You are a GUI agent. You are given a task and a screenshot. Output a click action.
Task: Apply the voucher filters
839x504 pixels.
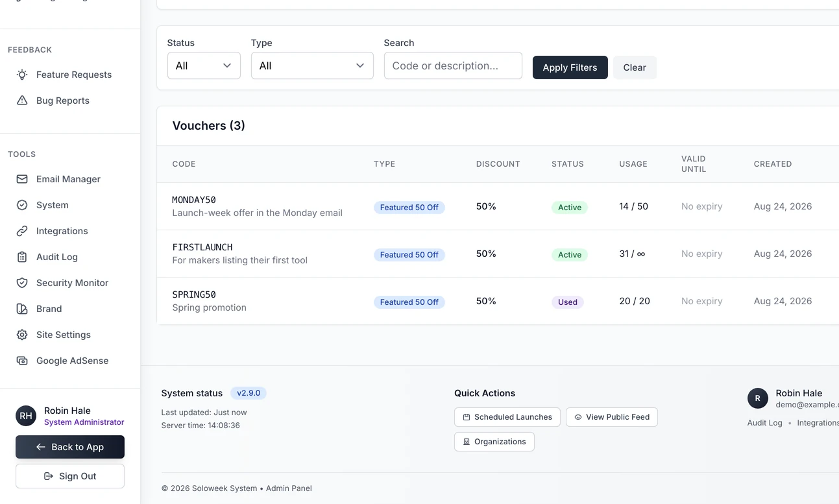[570, 67]
